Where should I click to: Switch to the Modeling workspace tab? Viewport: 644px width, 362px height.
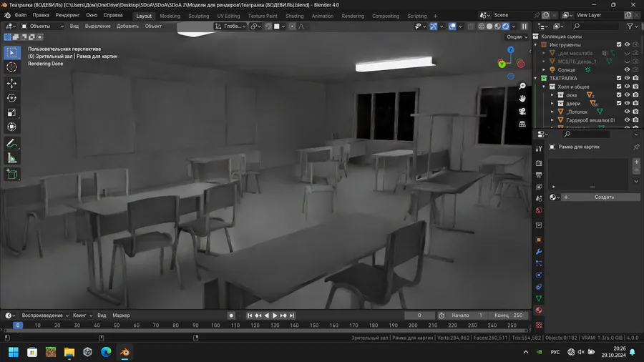tap(170, 16)
